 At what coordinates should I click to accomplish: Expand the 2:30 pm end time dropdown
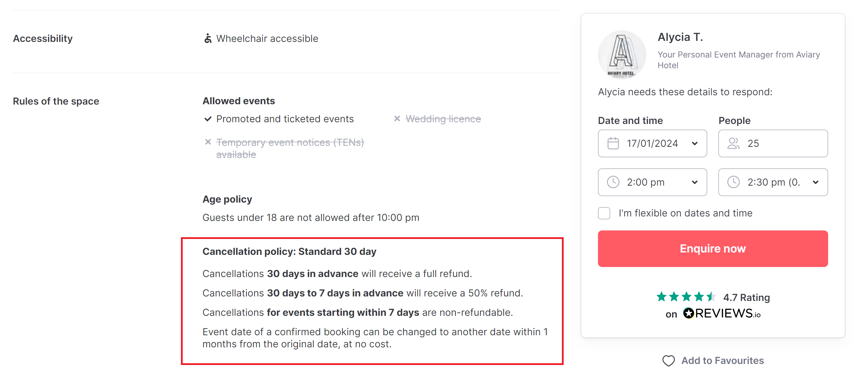point(773,182)
